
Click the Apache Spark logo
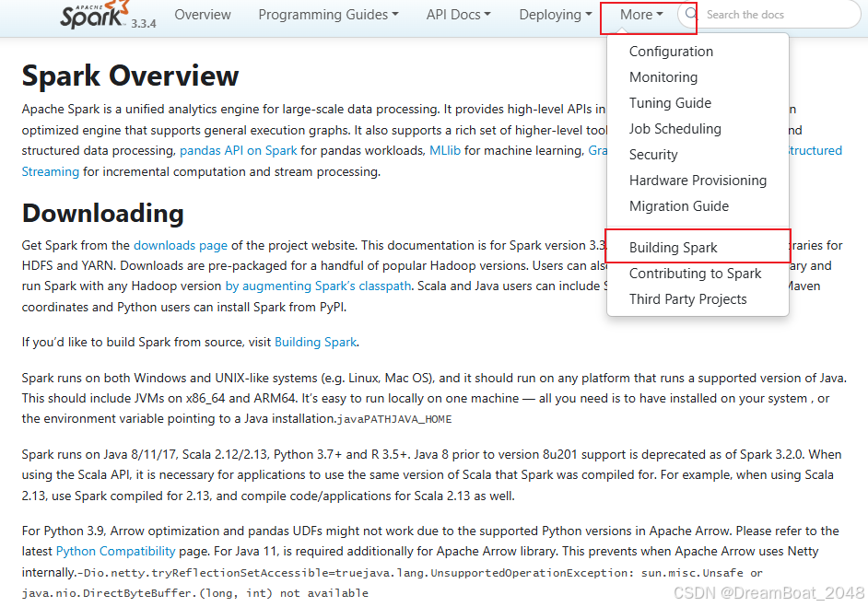92,15
